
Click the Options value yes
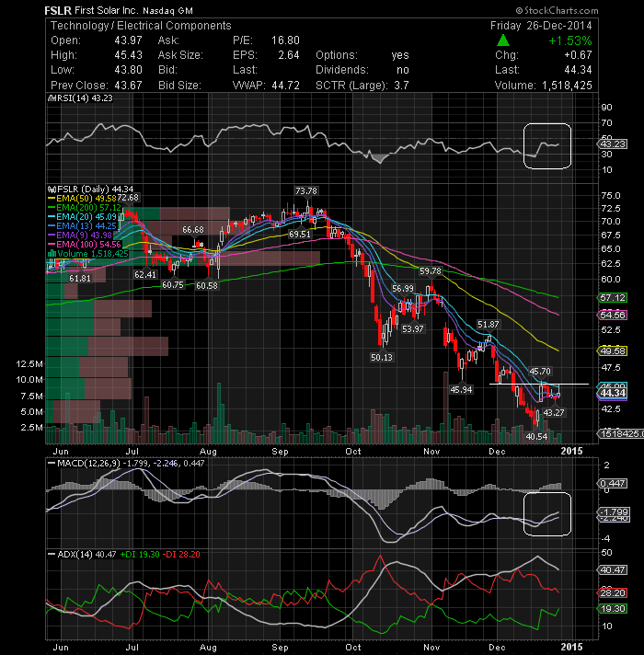[x=400, y=55]
